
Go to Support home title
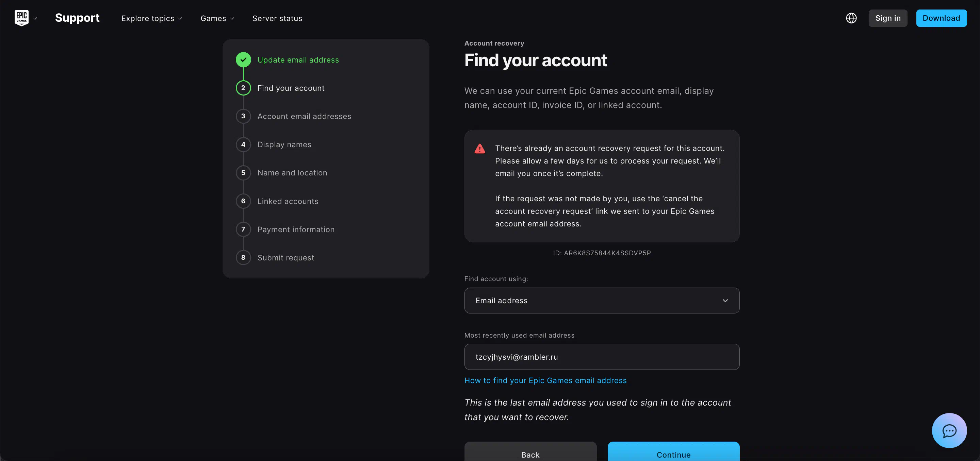pyautogui.click(x=77, y=18)
